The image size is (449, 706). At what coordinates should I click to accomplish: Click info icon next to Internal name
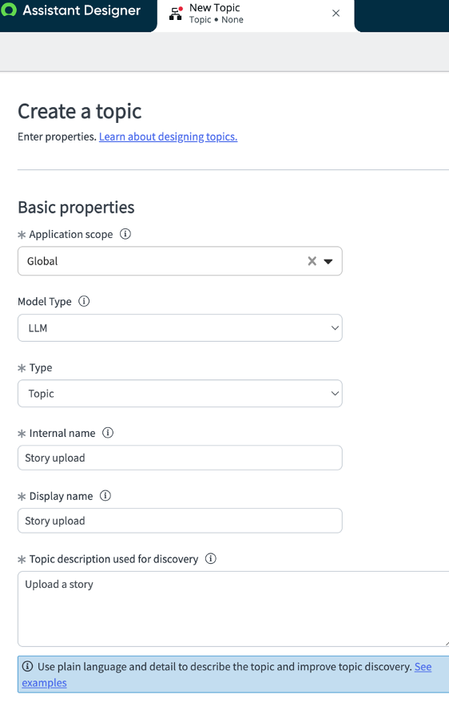[x=108, y=433]
